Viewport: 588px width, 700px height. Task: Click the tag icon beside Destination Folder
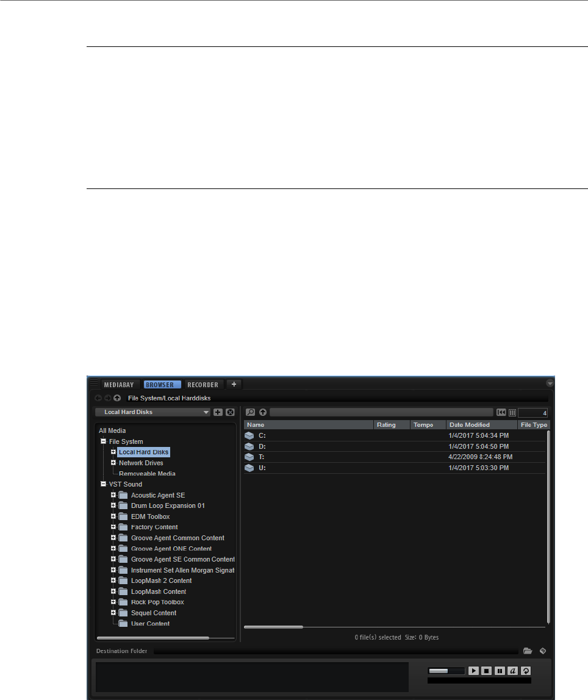(x=543, y=651)
